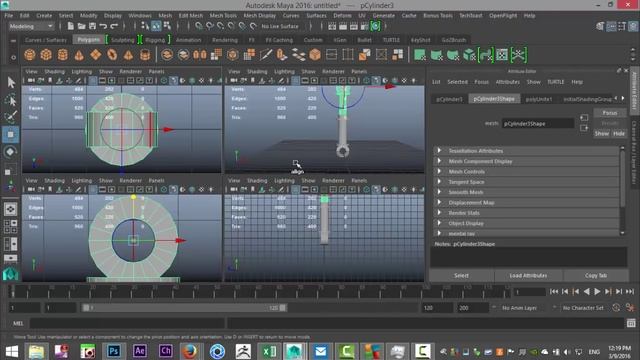Expand Tessellation Attributes section
Image resolution: width=640 pixels, height=360 pixels.
[526, 151]
